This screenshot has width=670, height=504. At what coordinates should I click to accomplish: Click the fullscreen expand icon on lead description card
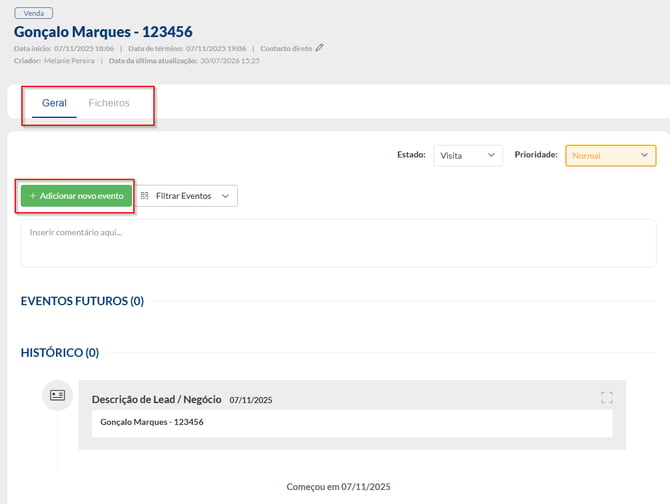tap(607, 398)
